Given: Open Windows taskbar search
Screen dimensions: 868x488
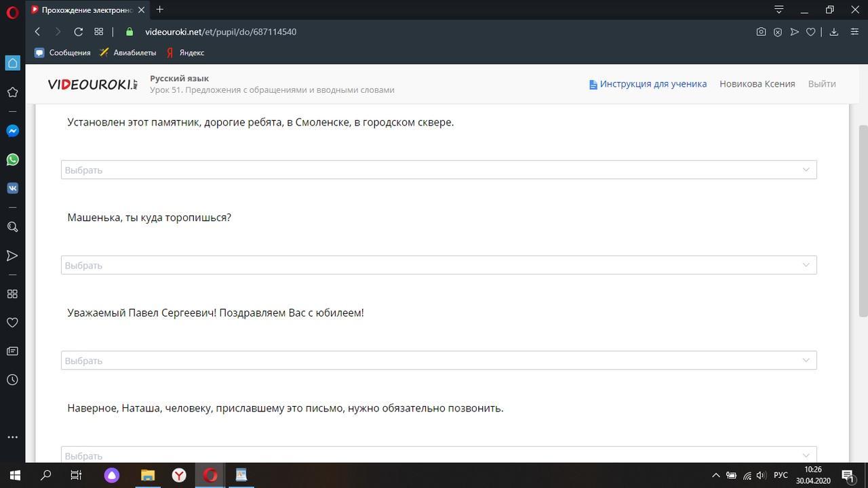Looking at the screenshot, I should click(46, 475).
